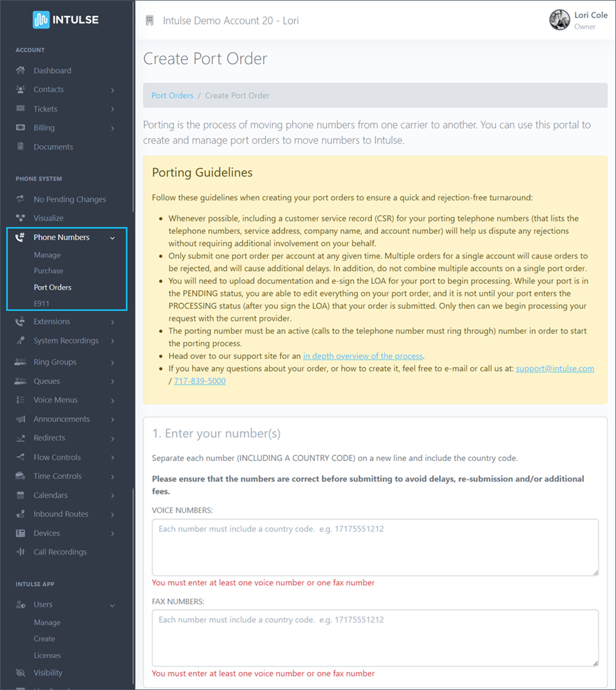Viewport: 616px width, 690px height.
Task: Open the in depth overview link
Action: [363, 355]
